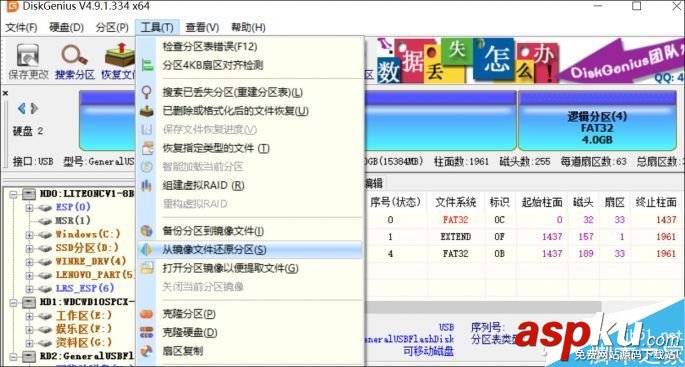Choose 打开分区镜像以便提取文件 entry

250,268
